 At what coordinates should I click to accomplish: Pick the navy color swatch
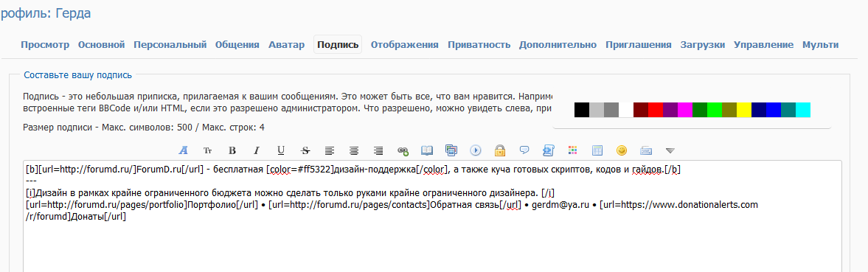click(759, 109)
